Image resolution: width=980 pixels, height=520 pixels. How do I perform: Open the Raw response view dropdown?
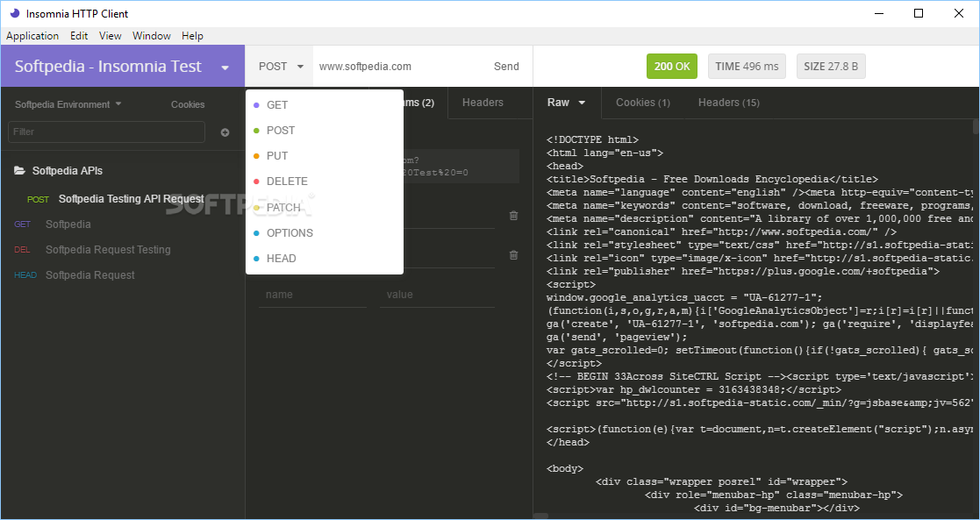pos(566,103)
